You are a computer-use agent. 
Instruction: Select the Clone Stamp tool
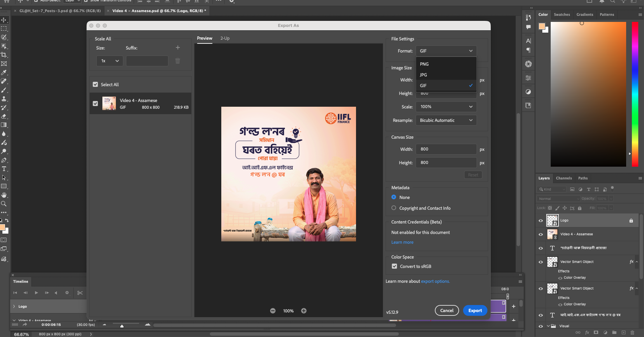[x=4, y=99]
